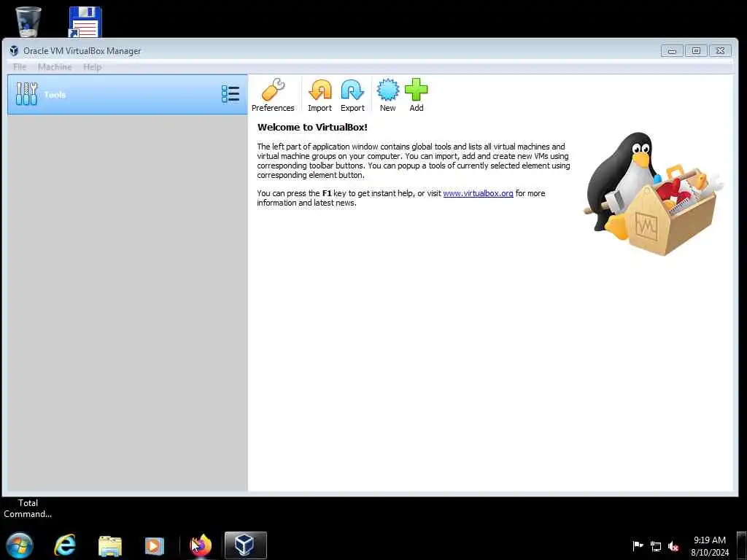Click the Import appliance icon
Screen dimensions: 747x560
(320, 95)
